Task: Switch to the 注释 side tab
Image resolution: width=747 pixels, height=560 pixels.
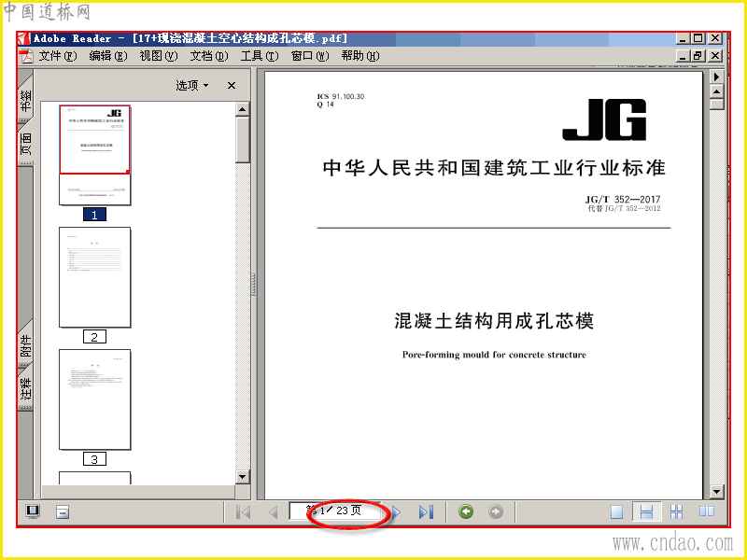Action: click(x=26, y=388)
